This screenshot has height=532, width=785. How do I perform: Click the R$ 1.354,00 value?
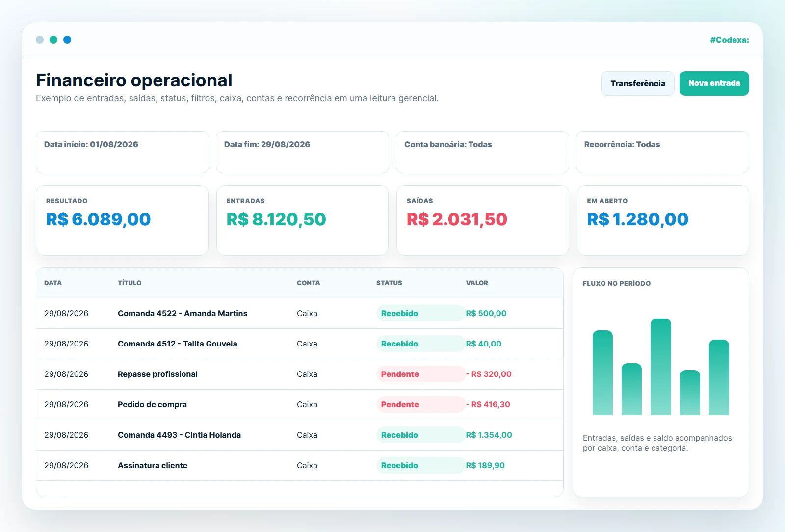(x=489, y=435)
